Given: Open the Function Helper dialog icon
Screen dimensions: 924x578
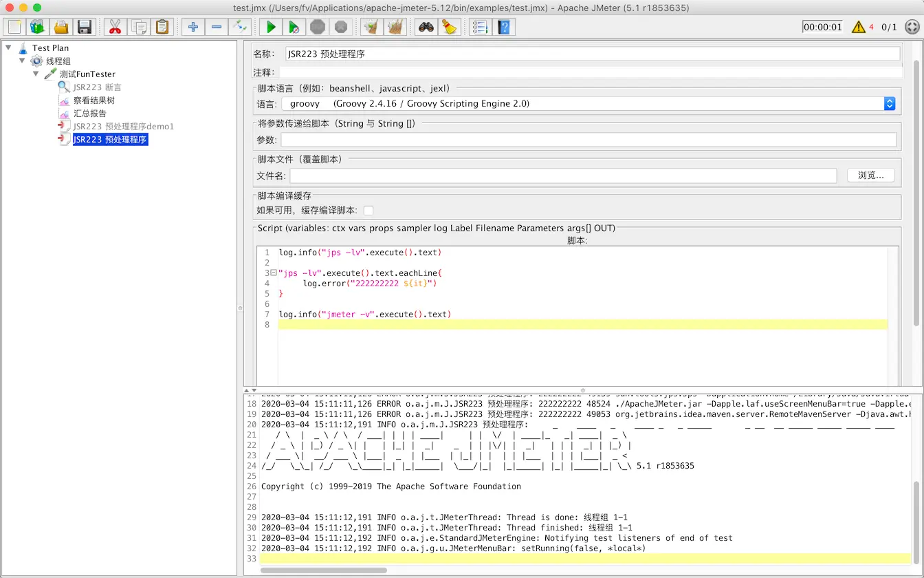Looking at the screenshot, I should (481, 27).
